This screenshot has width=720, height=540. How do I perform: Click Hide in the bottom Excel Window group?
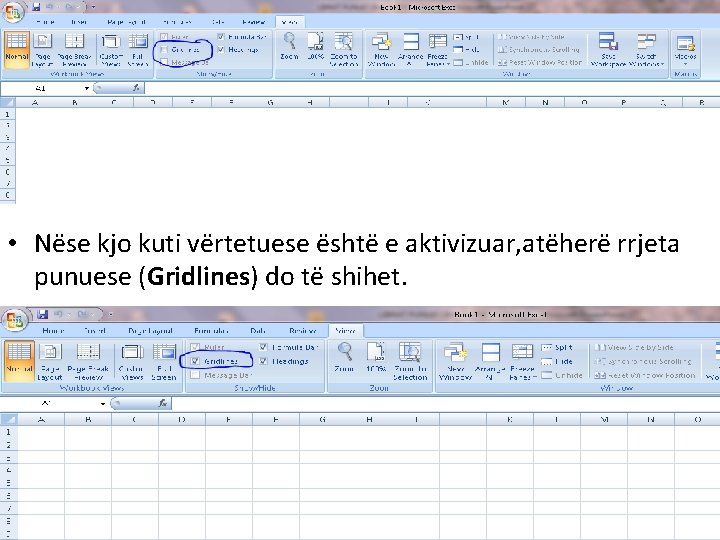point(557,361)
